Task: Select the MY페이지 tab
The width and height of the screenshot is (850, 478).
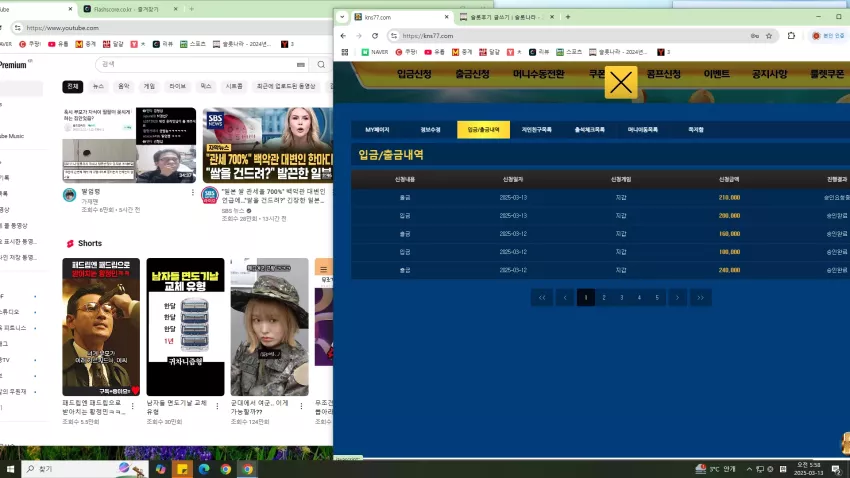Action: (x=377, y=130)
